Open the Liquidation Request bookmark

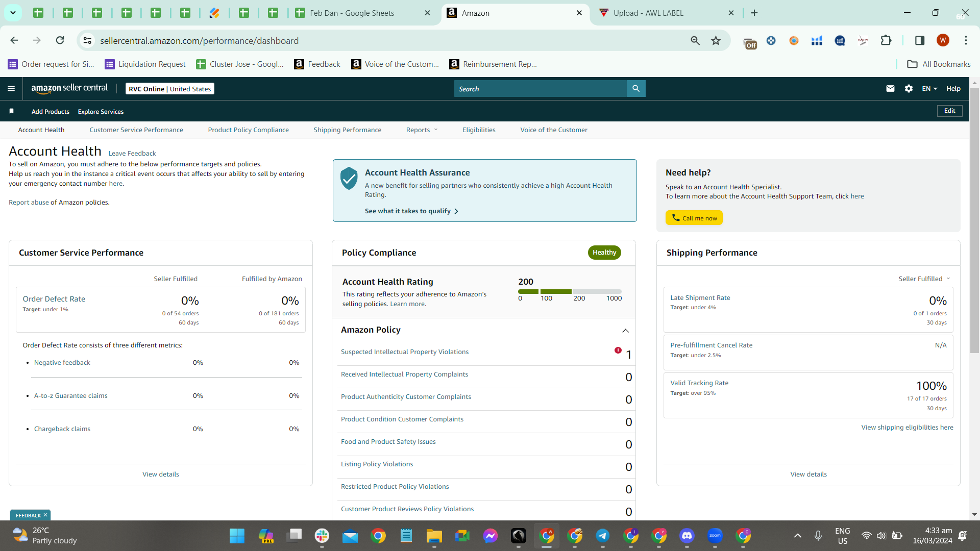tap(145, 64)
